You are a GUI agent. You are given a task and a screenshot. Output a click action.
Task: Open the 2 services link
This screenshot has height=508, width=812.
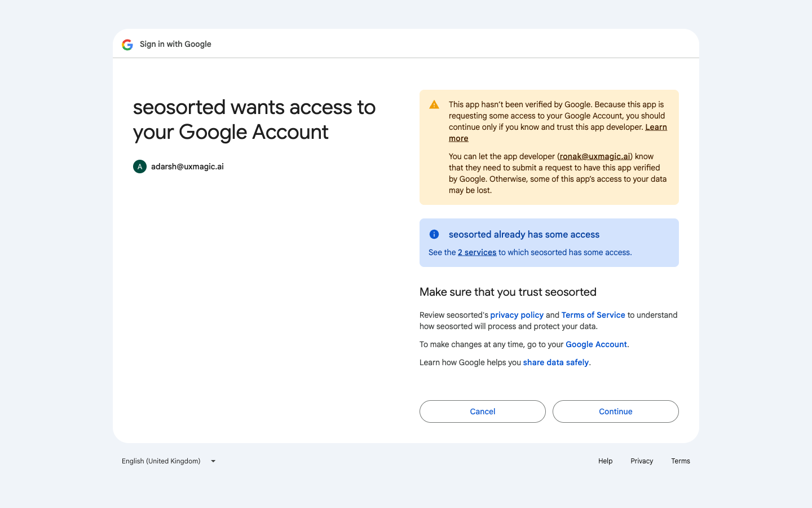tap(477, 252)
